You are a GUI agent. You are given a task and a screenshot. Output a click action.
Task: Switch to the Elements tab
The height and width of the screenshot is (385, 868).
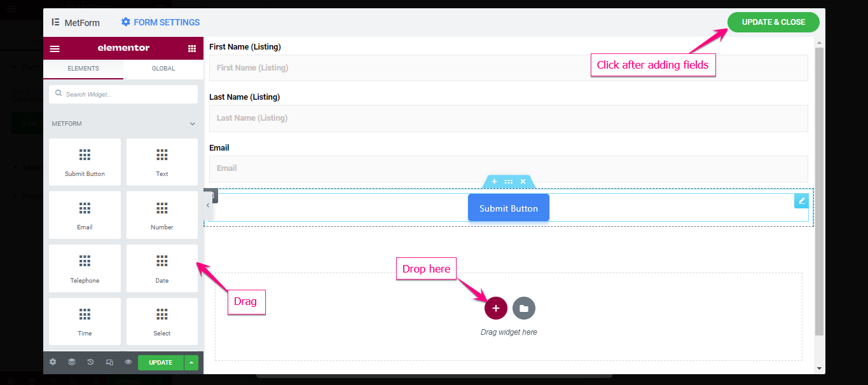83,69
